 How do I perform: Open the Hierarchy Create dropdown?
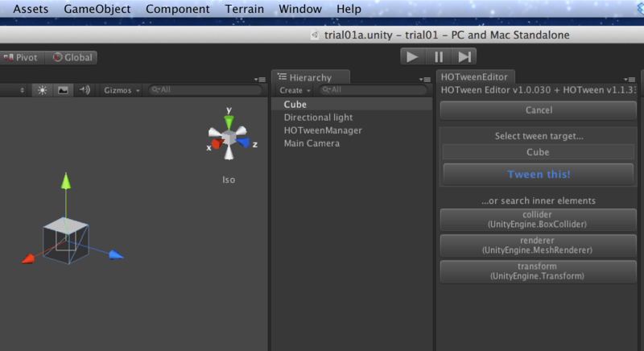coord(295,90)
